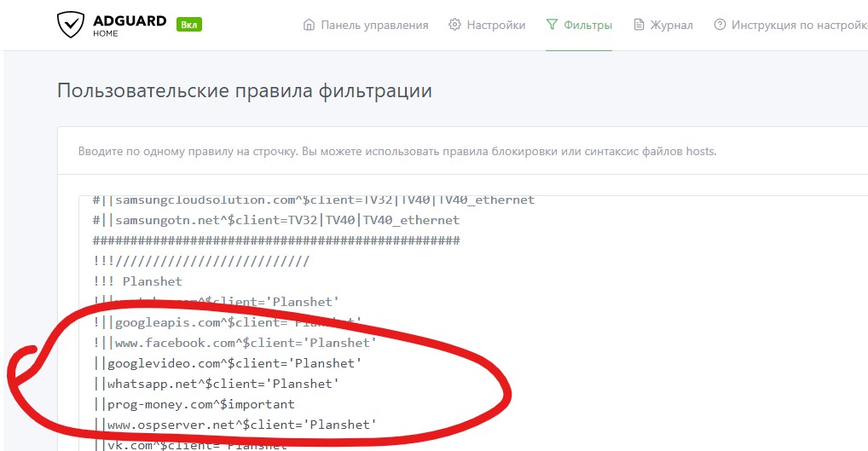Image resolution: width=868 pixels, height=451 pixels.
Task: Click the googleapis.com rule line
Action: pos(227,322)
